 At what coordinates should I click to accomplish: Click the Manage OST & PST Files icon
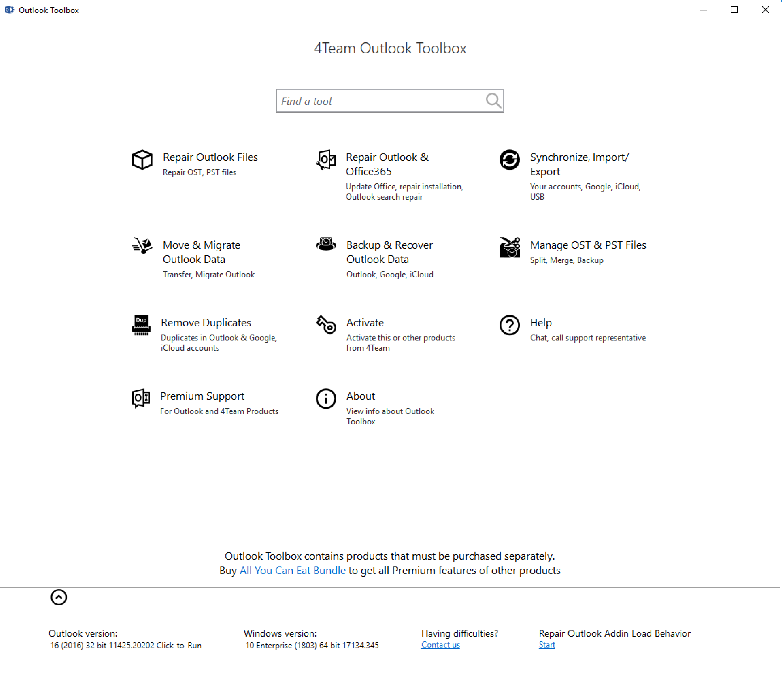tap(510, 247)
